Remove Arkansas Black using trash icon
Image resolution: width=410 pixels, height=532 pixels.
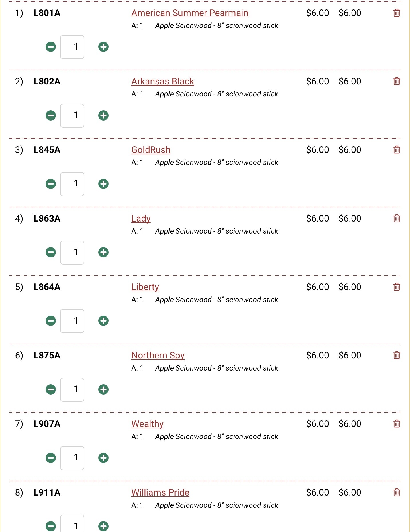(x=397, y=81)
